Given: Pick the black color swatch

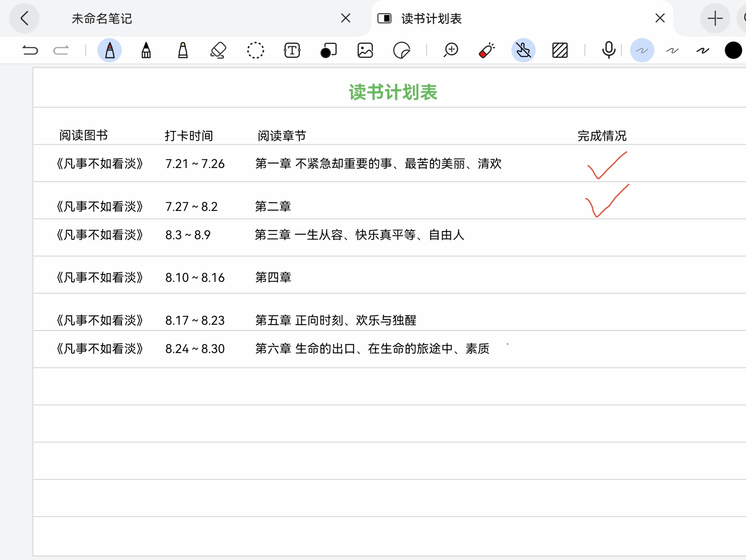Looking at the screenshot, I should [x=733, y=50].
